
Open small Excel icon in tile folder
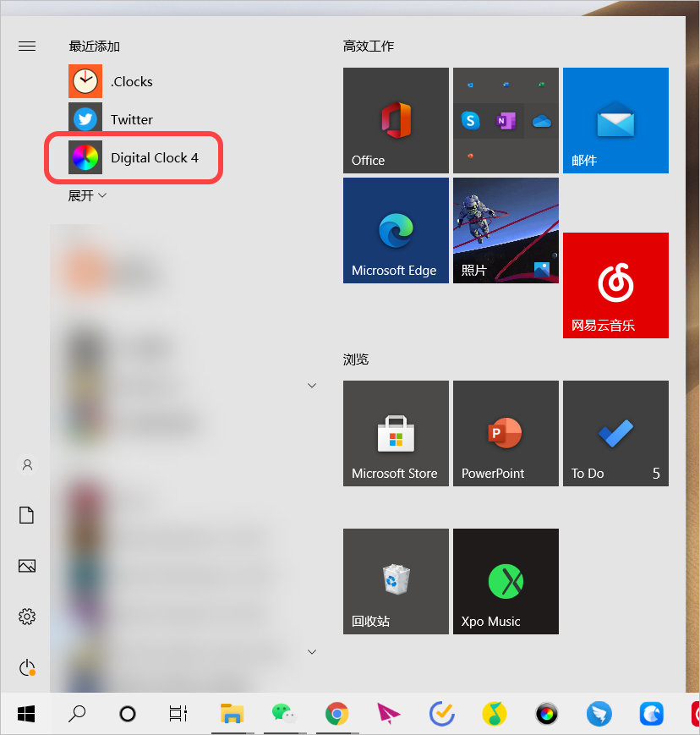[x=541, y=85]
